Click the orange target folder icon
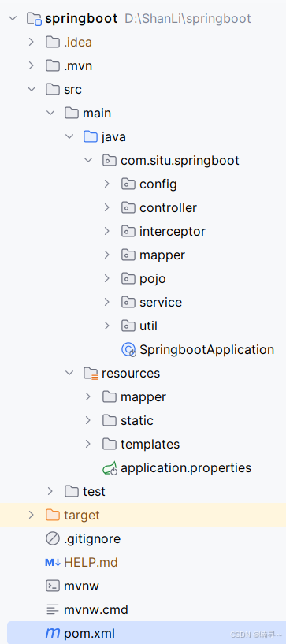Viewport: 286px width, 644px height. [x=53, y=515]
